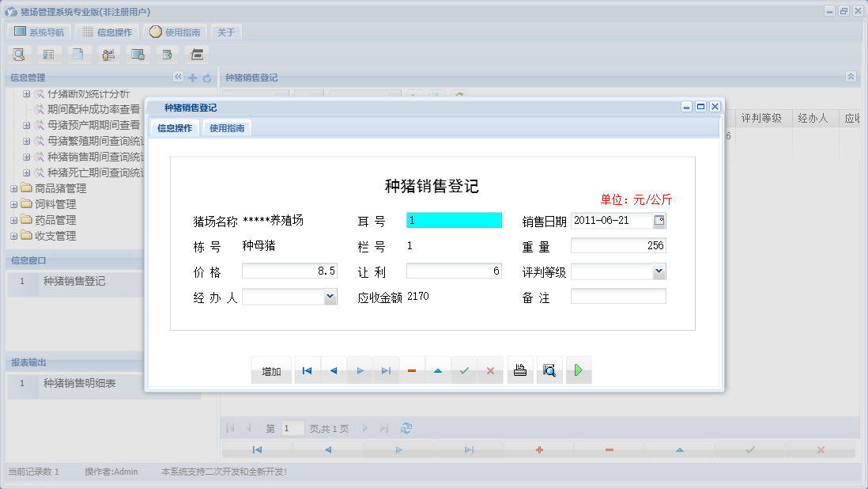Click the new document toolbar icon
The width and height of the screenshot is (868, 489).
[x=77, y=54]
